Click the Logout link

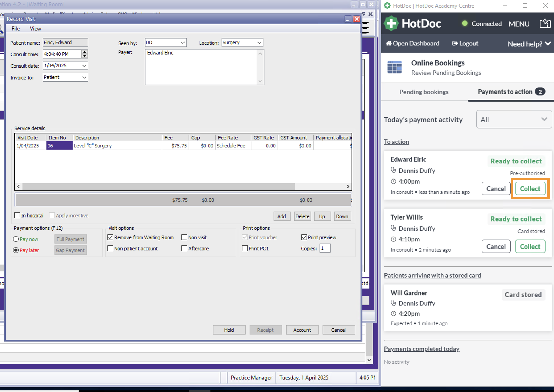[x=465, y=43]
